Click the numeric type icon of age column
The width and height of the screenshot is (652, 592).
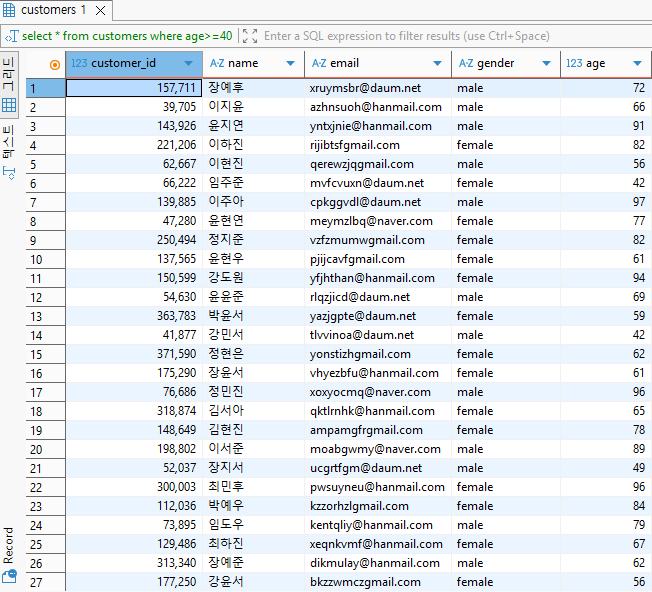(x=574, y=63)
